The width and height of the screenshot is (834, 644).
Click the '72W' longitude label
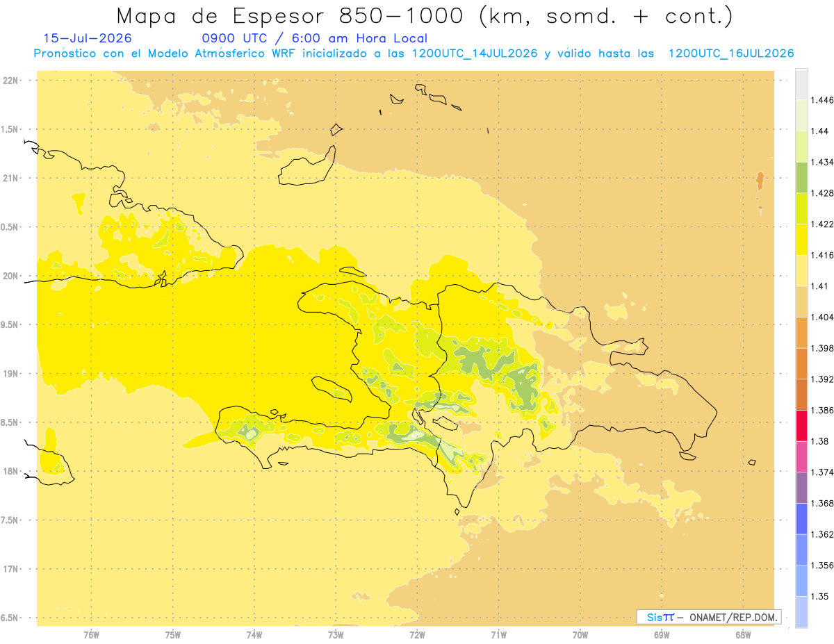(x=417, y=635)
